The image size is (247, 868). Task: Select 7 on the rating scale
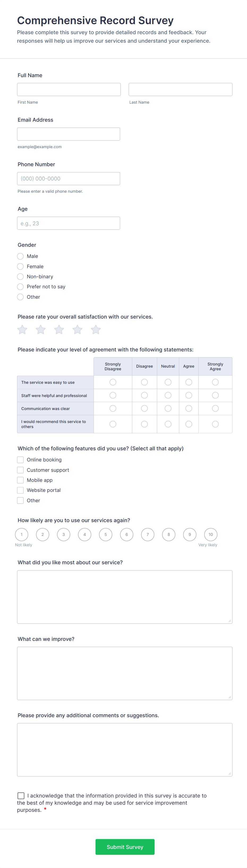point(147,534)
